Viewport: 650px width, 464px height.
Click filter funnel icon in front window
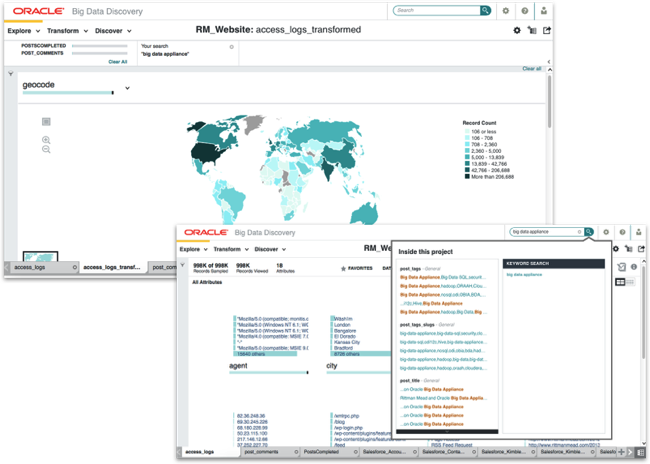[182, 265]
